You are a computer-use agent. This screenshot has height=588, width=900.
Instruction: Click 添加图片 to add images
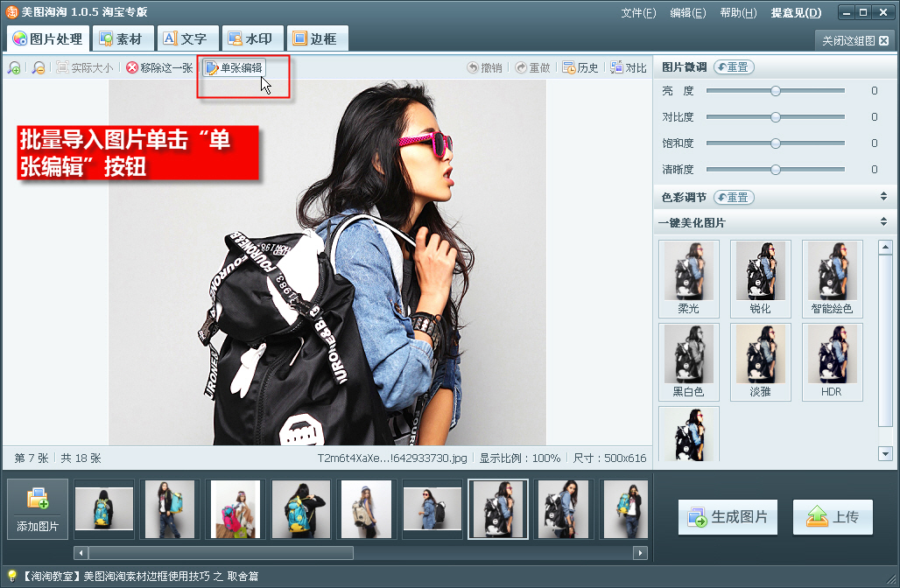point(38,509)
